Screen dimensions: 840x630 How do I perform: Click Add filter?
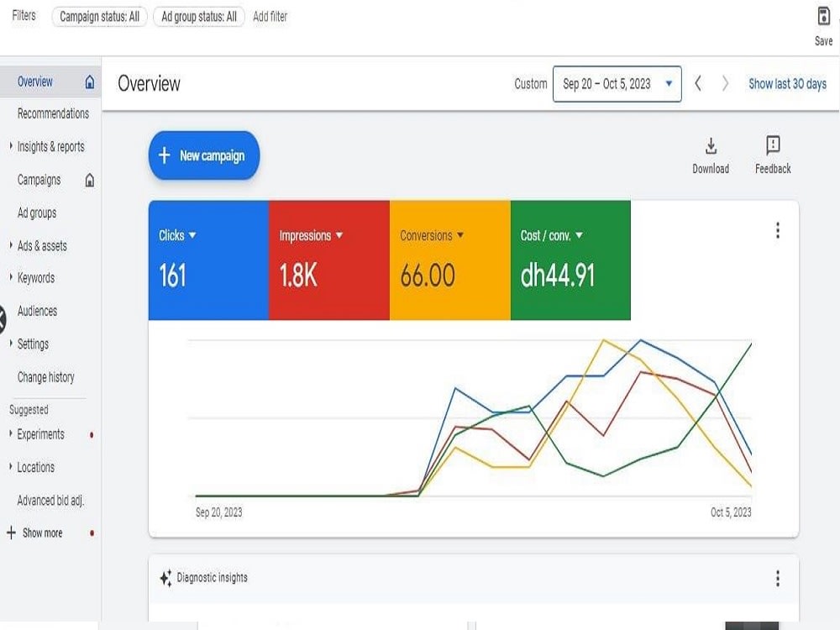[270, 17]
